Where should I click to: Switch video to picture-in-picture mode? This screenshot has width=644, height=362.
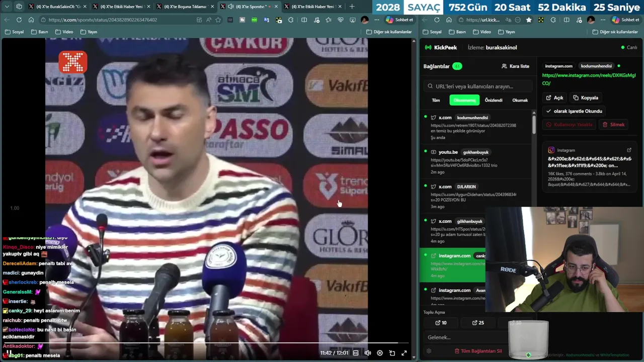(392, 353)
